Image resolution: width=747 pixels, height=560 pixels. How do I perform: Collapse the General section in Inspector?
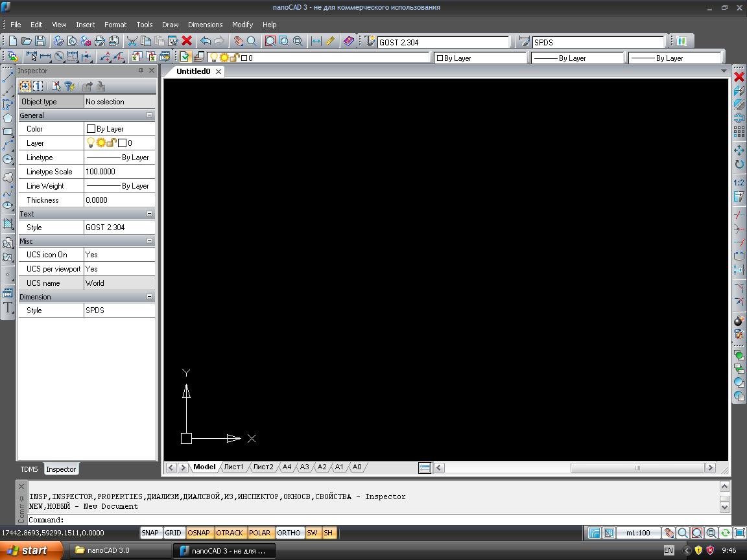tap(149, 115)
